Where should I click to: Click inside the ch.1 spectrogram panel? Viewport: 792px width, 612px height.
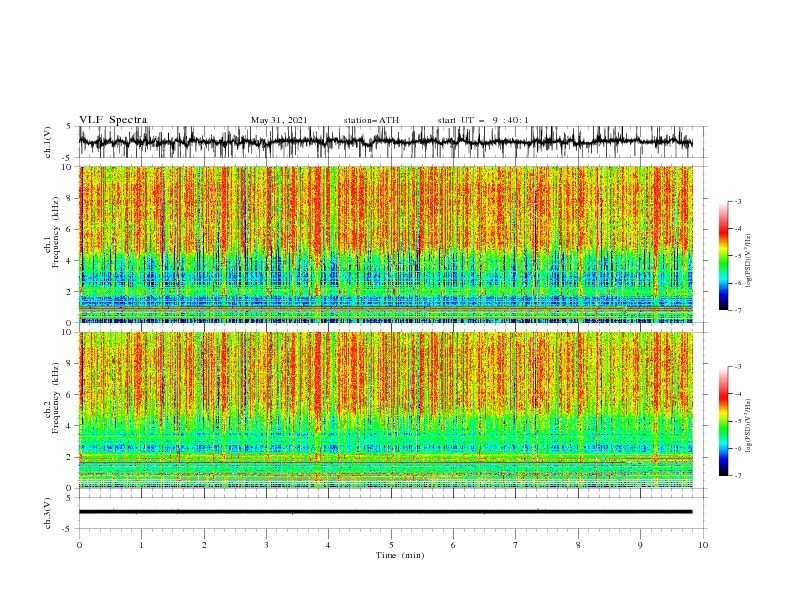(385, 244)
